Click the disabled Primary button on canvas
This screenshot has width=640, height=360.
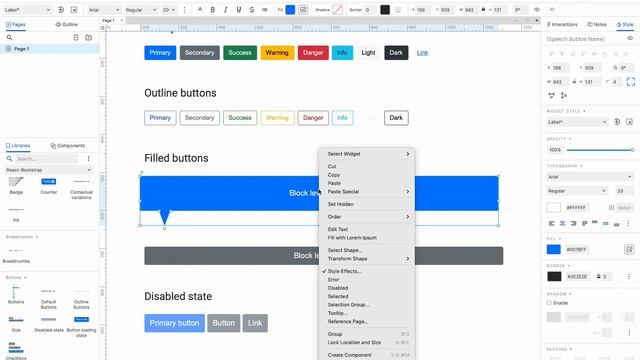pos(174,323)
